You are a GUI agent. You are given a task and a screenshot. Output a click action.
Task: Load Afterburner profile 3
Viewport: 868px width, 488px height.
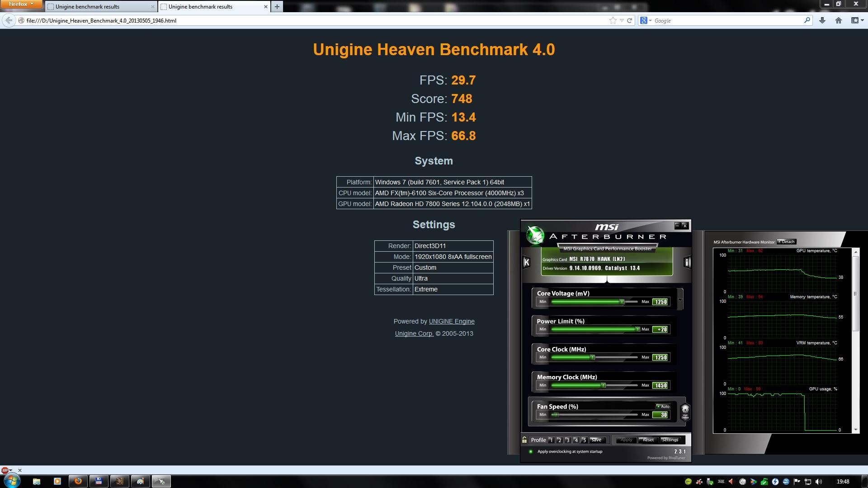(x=567, y=440)
